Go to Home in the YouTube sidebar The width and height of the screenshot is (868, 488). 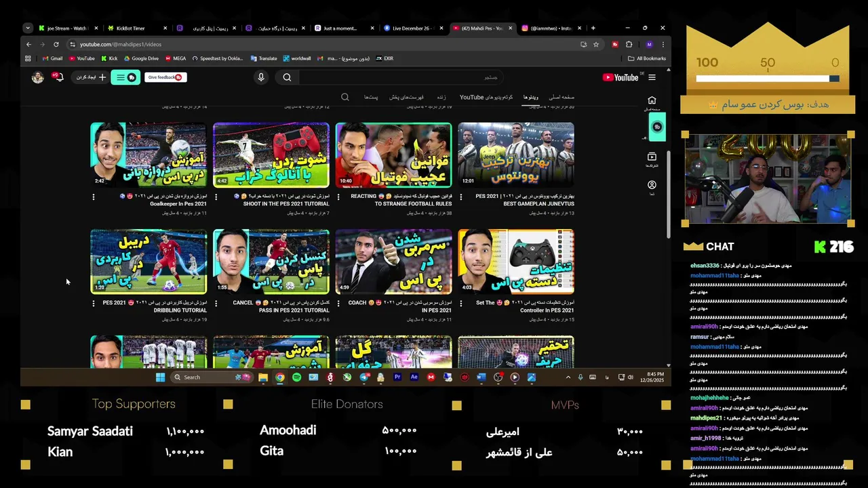click(652, 102)
